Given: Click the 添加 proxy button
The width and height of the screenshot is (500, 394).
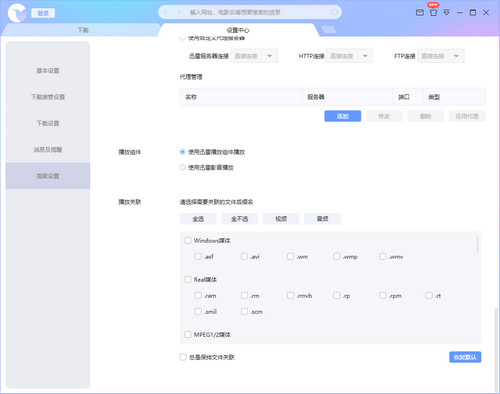Looking at the screenshot, I should 343,116.
